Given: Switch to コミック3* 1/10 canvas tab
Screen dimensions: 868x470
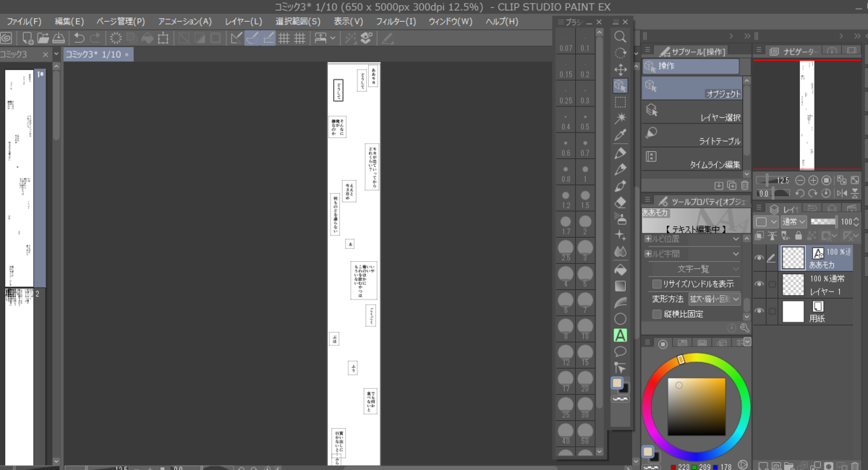Looking at the screenshot, I should coord(98,54).
